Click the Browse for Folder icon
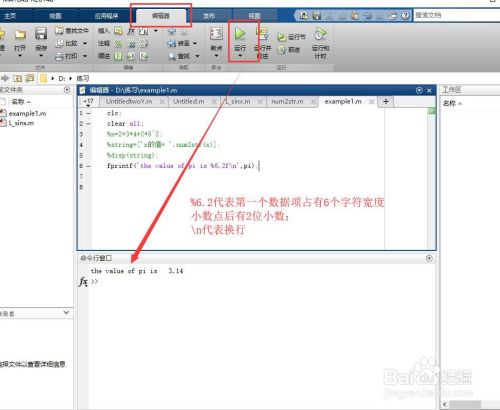This screenshot has width=500, height=410. tap(30, 79)
